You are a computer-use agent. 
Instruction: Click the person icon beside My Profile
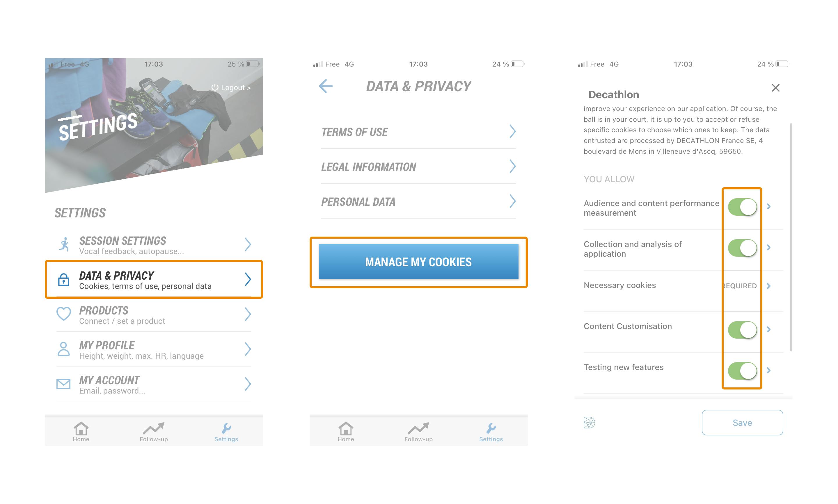pos(63,349)
